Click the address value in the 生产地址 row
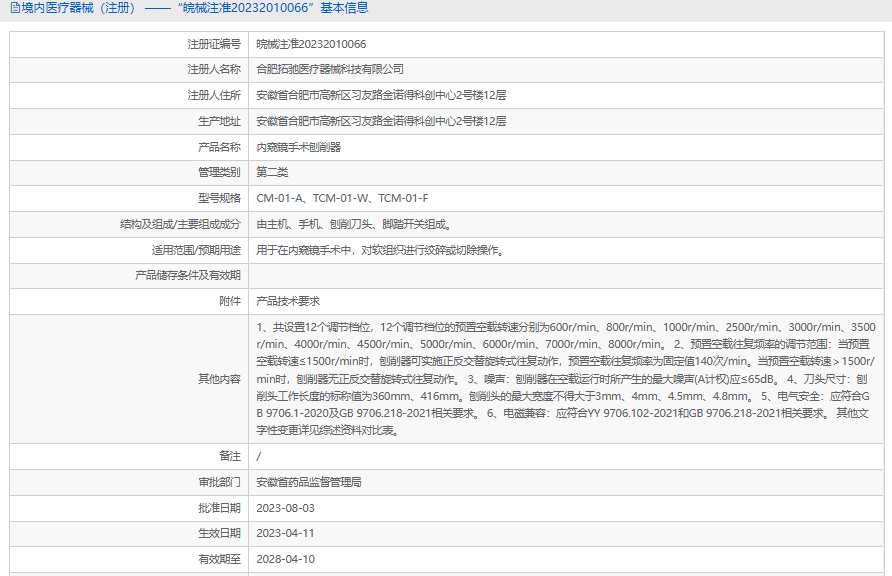 click(x=381, y=121)
